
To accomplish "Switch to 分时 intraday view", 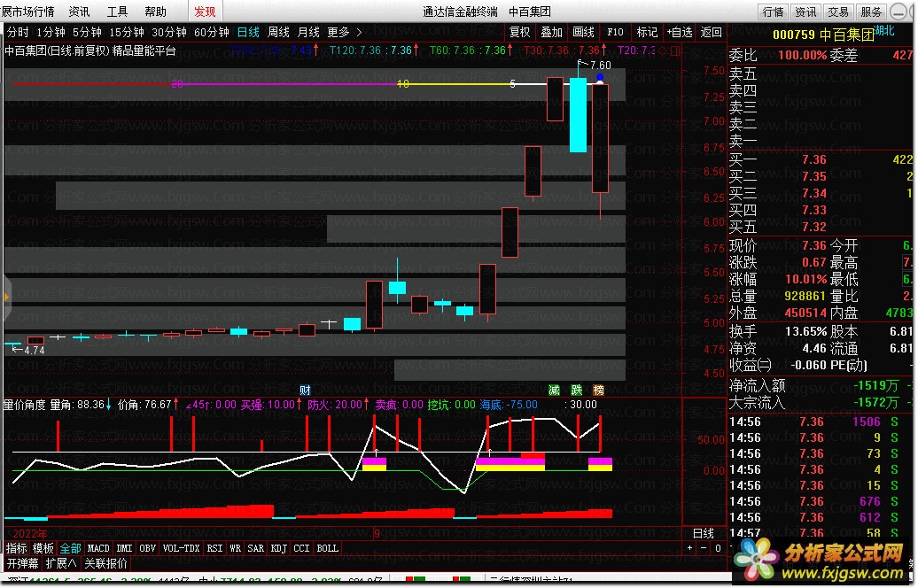I will pos(18,32).
